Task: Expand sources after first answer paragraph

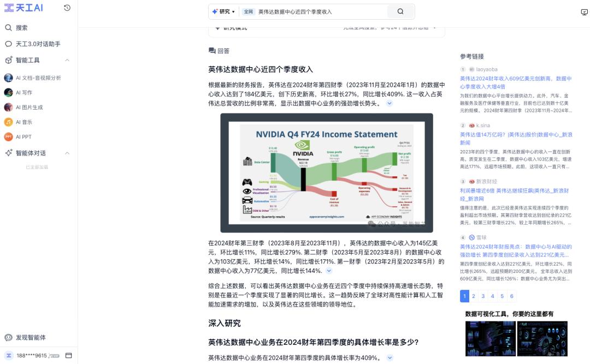Action: 390,103
